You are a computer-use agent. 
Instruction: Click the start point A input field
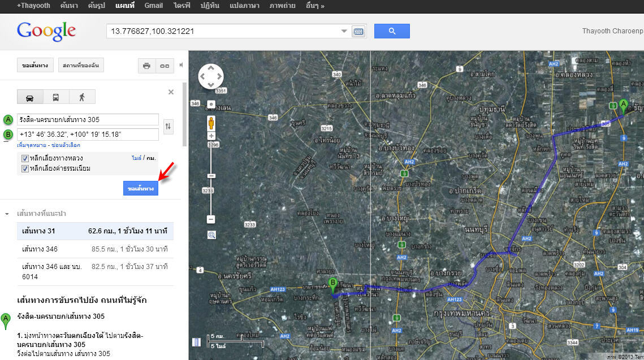tap(88, 120)
